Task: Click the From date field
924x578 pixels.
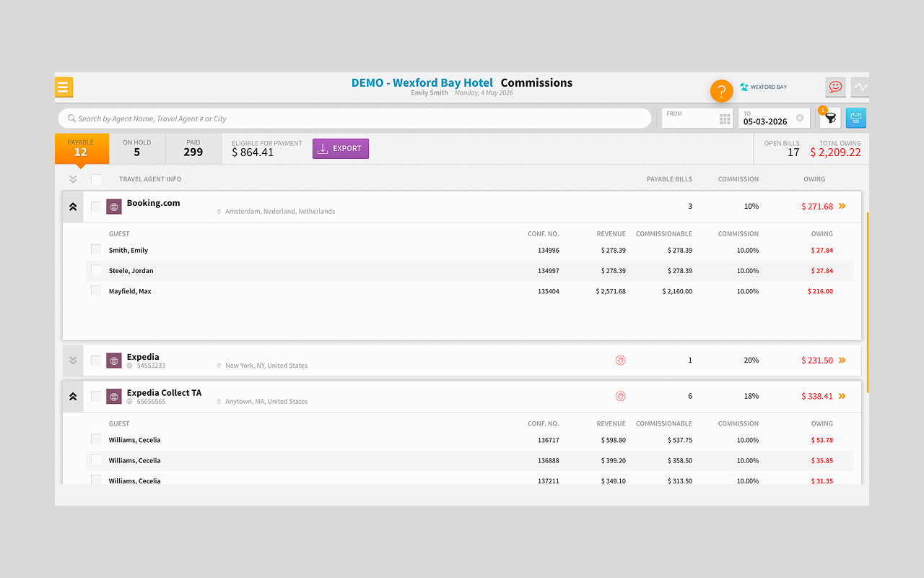Action: coord(697,118)
